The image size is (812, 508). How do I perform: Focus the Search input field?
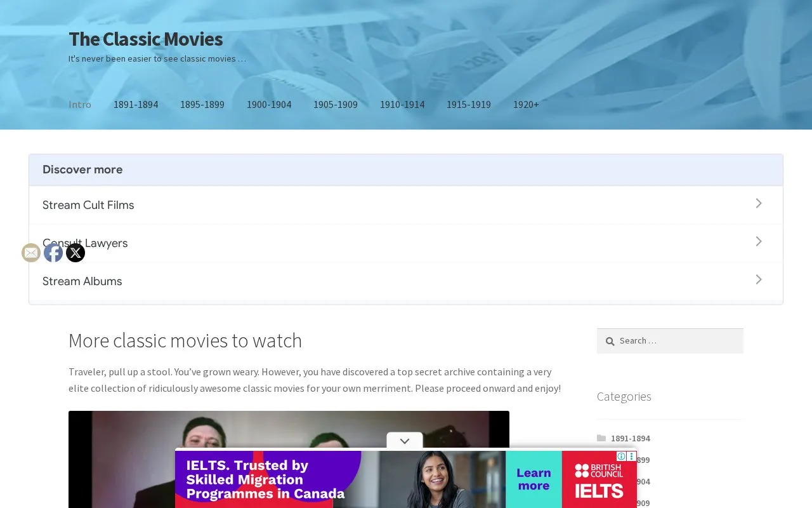click(670, 341)
